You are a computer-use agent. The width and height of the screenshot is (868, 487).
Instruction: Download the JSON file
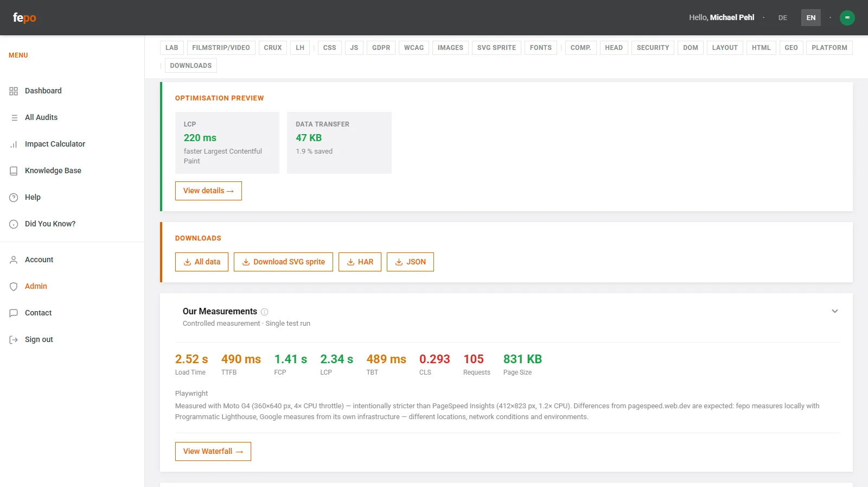tap(410, 262)
